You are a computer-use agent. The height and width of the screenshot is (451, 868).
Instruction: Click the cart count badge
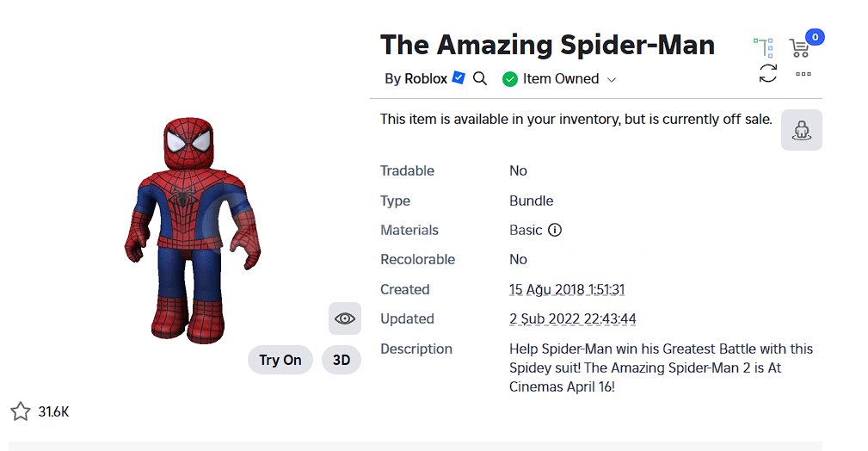tap(816, 37)
